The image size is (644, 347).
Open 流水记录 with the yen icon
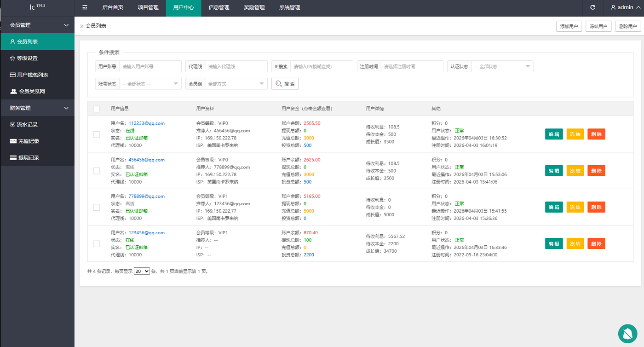pyautogui.click(x=27, y=125)
